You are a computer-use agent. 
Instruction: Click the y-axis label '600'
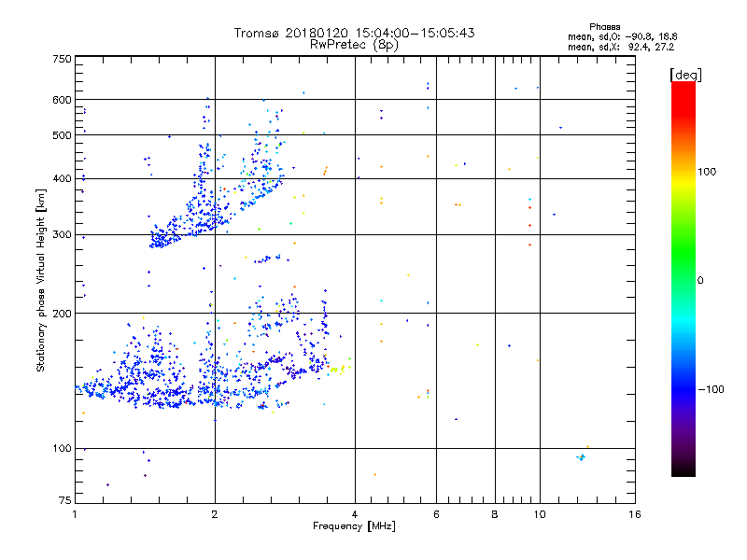point(62,100)
